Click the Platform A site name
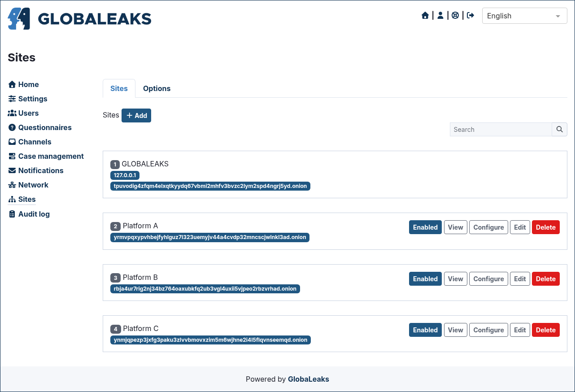The height and width of the screenshot is (392, 575). (140, 226)
